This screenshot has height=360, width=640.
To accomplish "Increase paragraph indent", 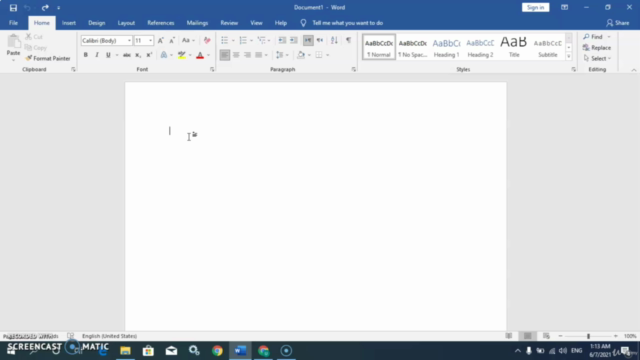I will [x=293, y=40].
